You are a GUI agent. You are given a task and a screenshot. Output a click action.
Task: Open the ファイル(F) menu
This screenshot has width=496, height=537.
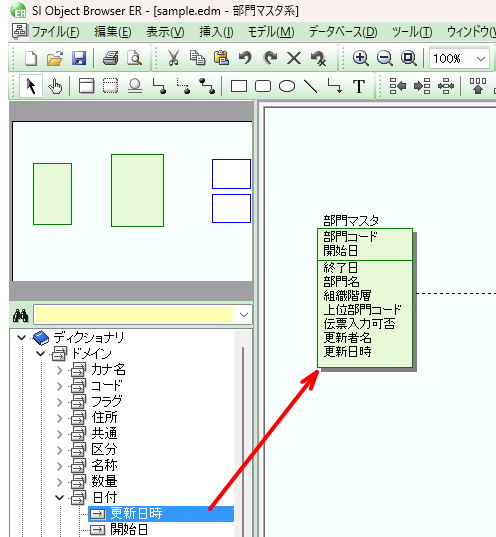56,32
